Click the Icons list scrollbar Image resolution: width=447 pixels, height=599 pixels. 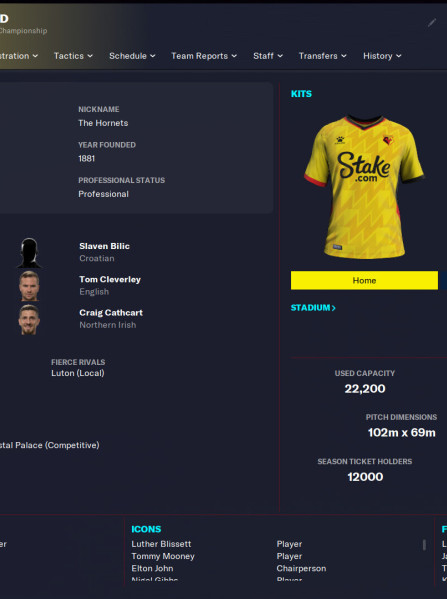(x=424, y=545)
